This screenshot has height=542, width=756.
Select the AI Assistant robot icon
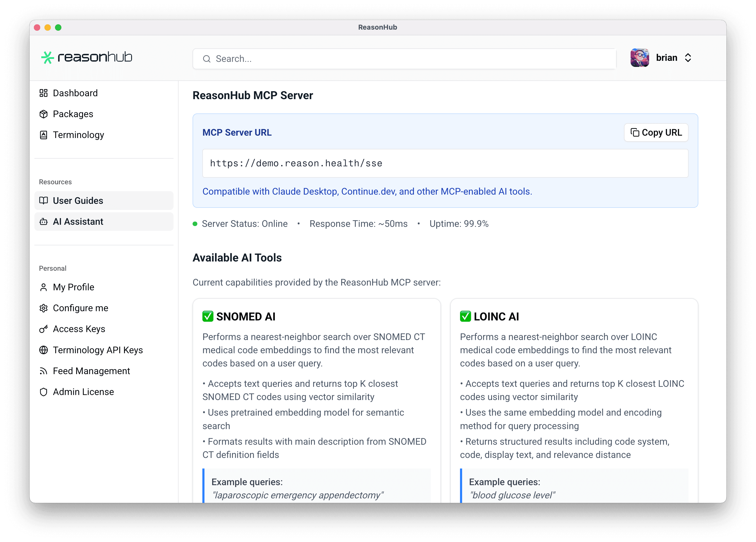click(44, 222)
